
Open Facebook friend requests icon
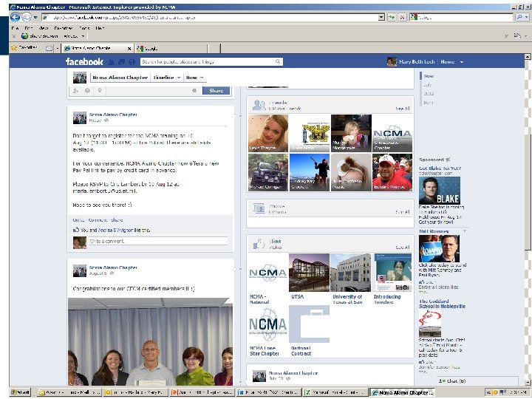[111, 62]
